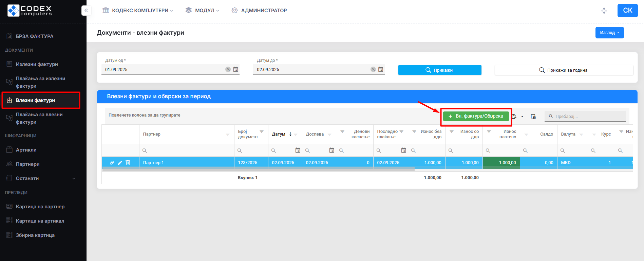This screenshot has width=644, height=261.
Task: Open the column chooser icon beside search
Action: coord(533,116)
